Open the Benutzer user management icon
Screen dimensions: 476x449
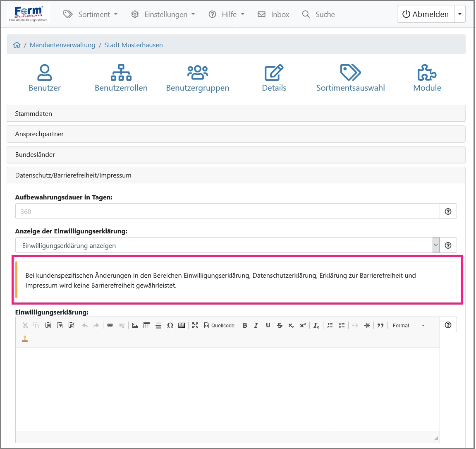pos(45,73)
